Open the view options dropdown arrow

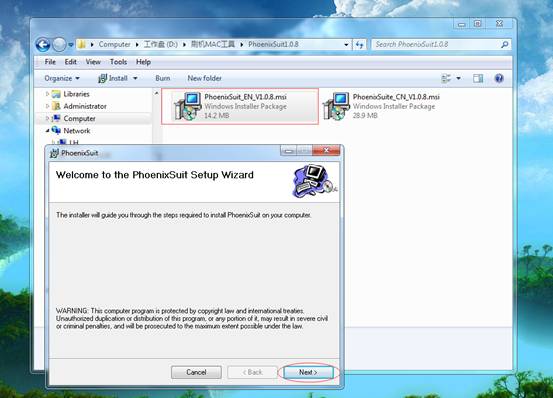pyautogui.click(x=458, y=78)
